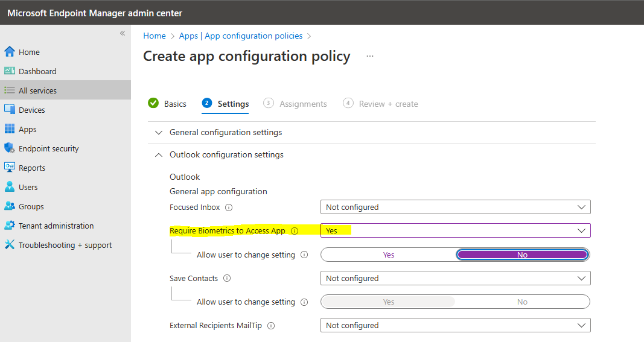Click the Home house icon in sidebar
Screen dimensions: 644x342
click(10, 52)
